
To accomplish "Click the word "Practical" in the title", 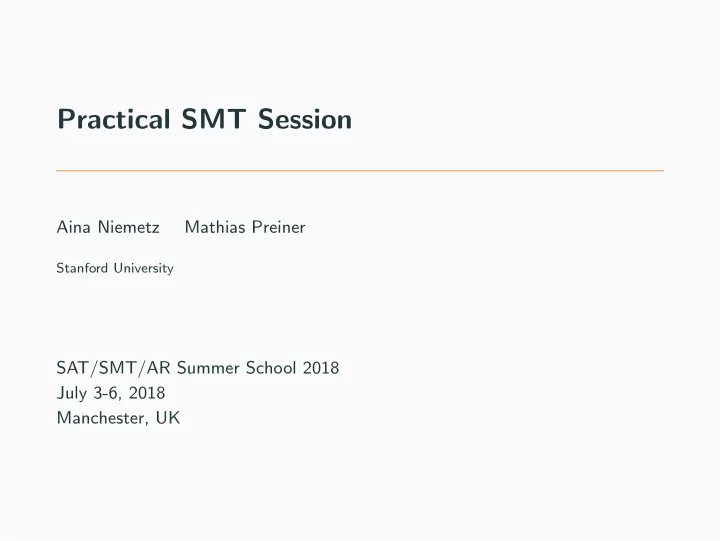I will coord(114,119).
